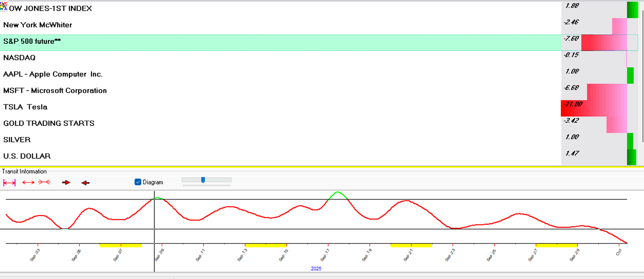The image size is (644, 279).
Task: Click the Transit Information panel title
Action: tap(24, 172)
